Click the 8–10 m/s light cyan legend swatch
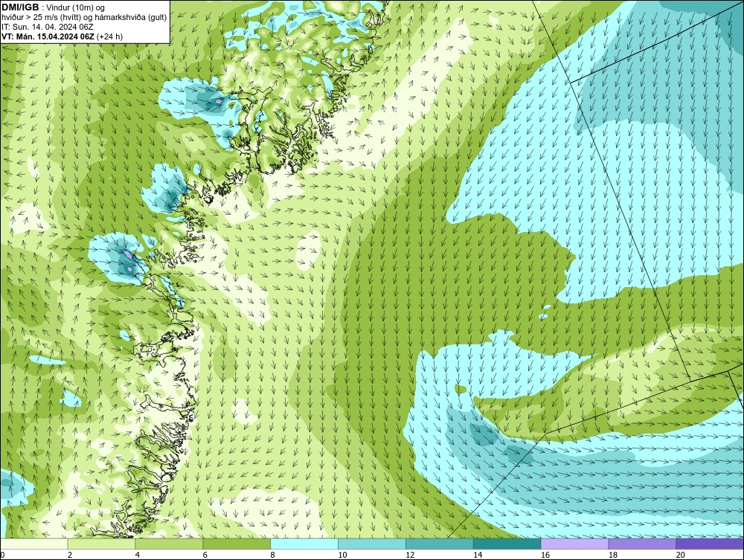The image size is (744, 560). pos(304,544)
